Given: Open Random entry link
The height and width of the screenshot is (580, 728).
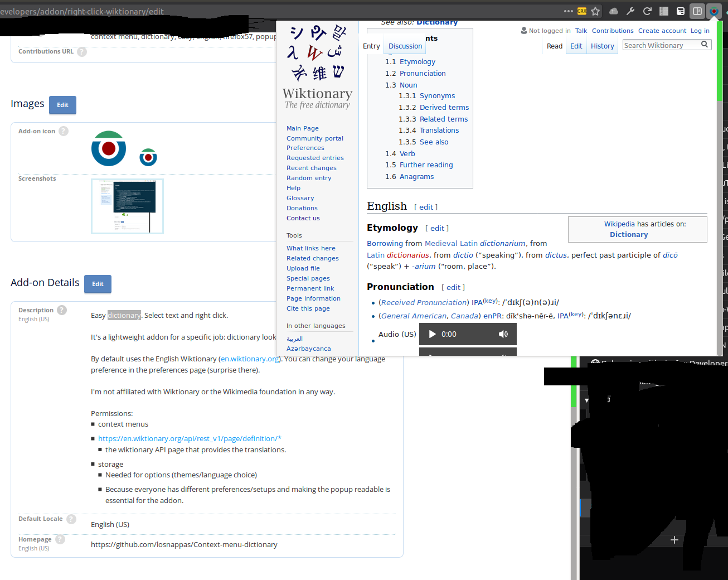Looking at the screenshot, I should tap(309, 178).
